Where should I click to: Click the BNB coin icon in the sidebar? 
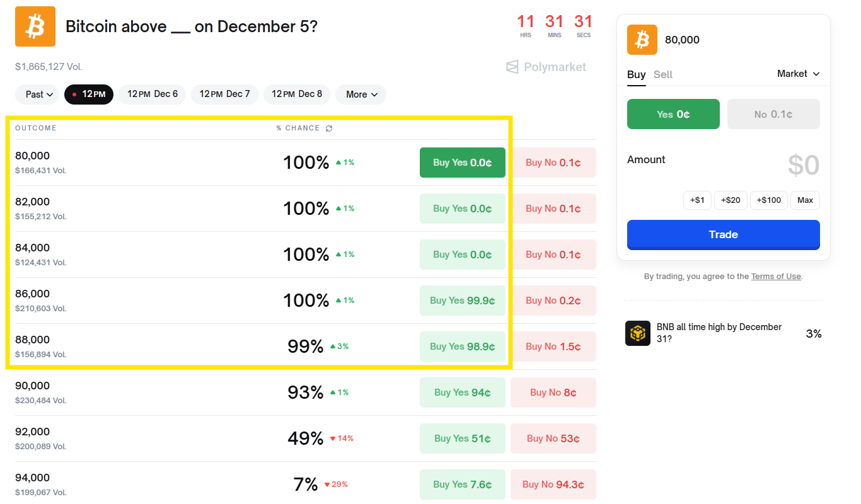[x=637, y=333]
